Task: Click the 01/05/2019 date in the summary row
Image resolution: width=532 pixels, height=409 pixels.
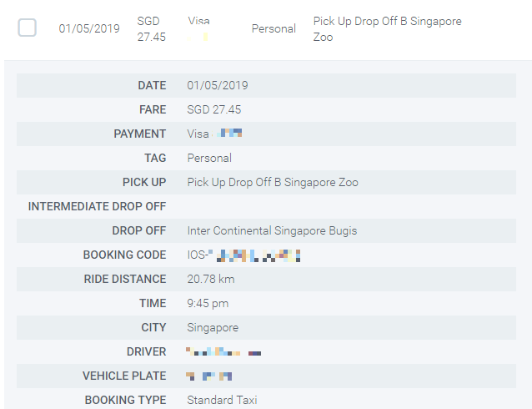Action: [89, 28]
